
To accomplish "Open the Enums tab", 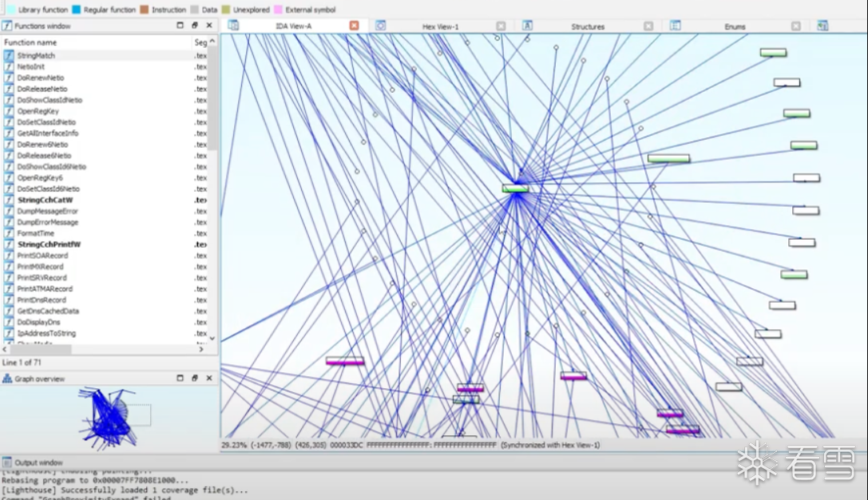I will click(735, 26).
